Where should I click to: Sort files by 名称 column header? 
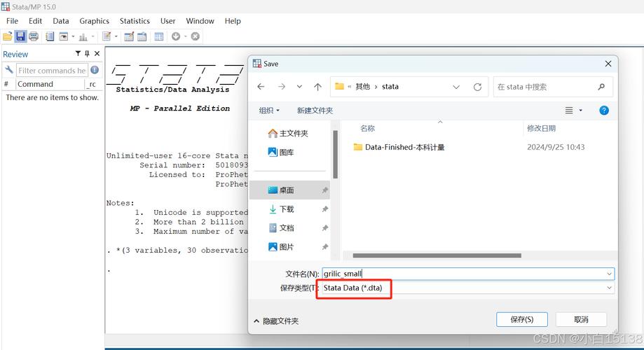click(368, 128)
